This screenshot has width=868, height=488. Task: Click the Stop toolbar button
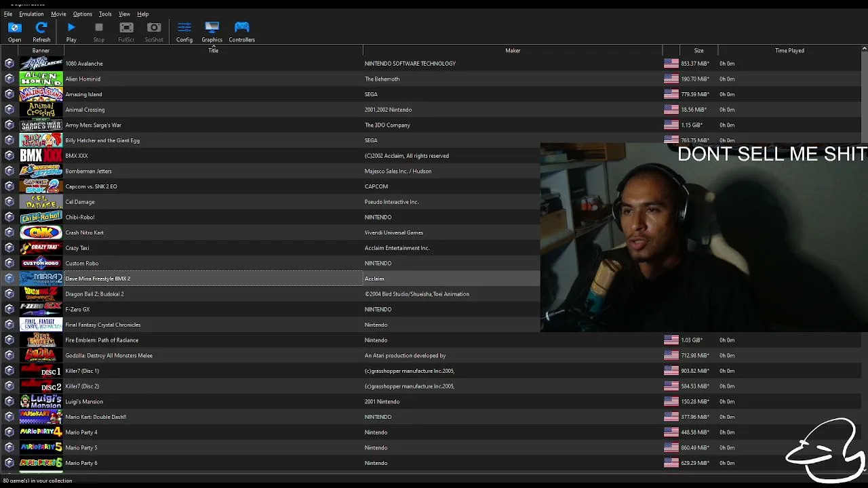point(99,31)
